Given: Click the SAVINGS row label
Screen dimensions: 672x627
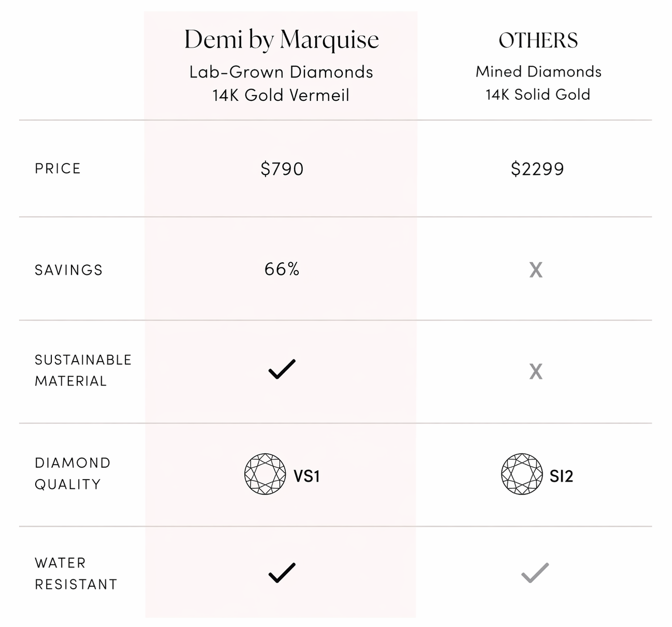Looking at the screenshot, I should coord(69,270).
